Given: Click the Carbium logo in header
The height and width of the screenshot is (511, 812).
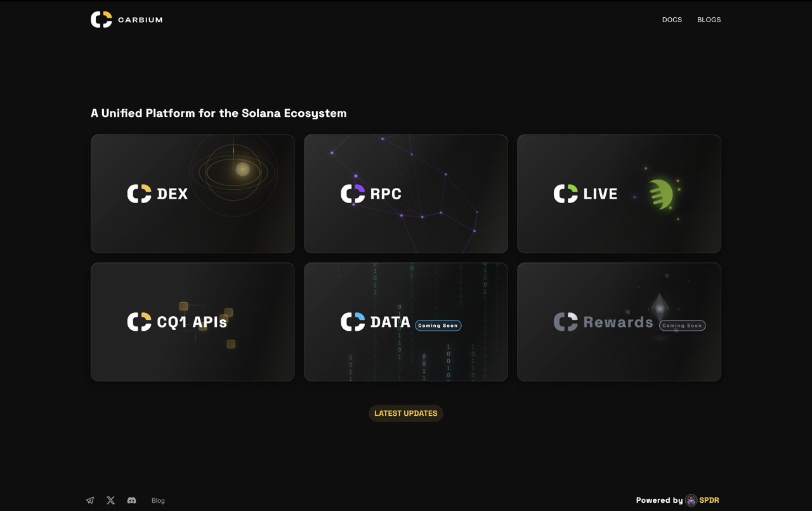Looking at the screenshot, I should coord(126,20).
